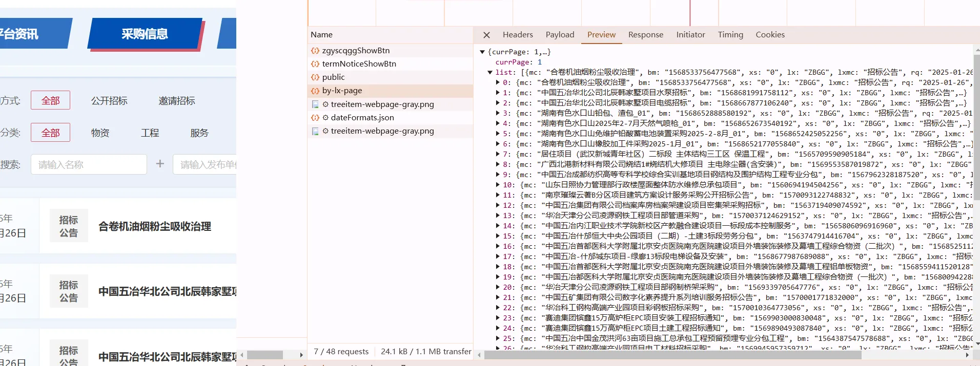
Task: Click the termNoticeShowBtn JSON file icon
Action: pos(315,64)
